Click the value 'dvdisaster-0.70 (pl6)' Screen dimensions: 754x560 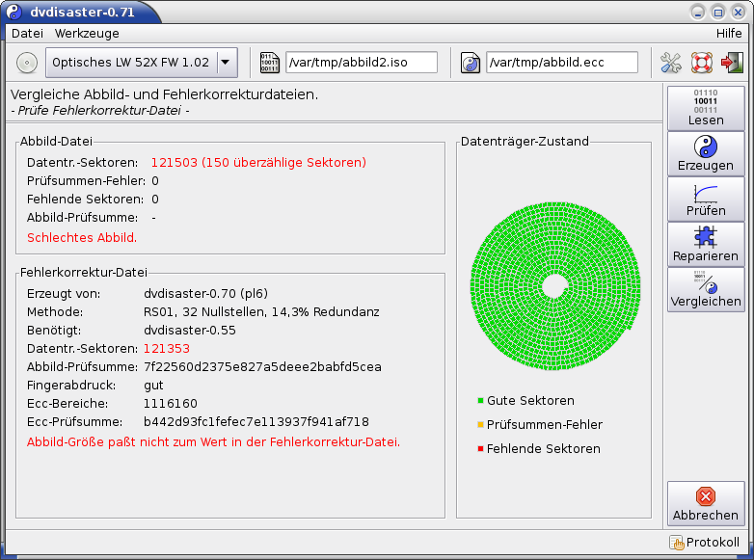coord(205,294)
